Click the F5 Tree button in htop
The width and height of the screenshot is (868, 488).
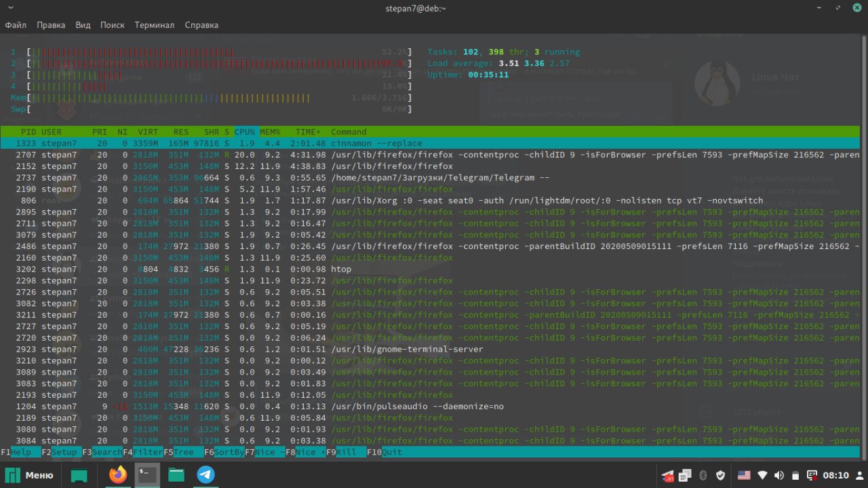(x=182, y=452)
